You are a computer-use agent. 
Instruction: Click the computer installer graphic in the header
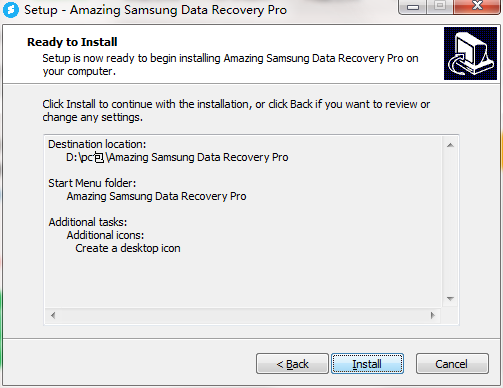point(470,53)
